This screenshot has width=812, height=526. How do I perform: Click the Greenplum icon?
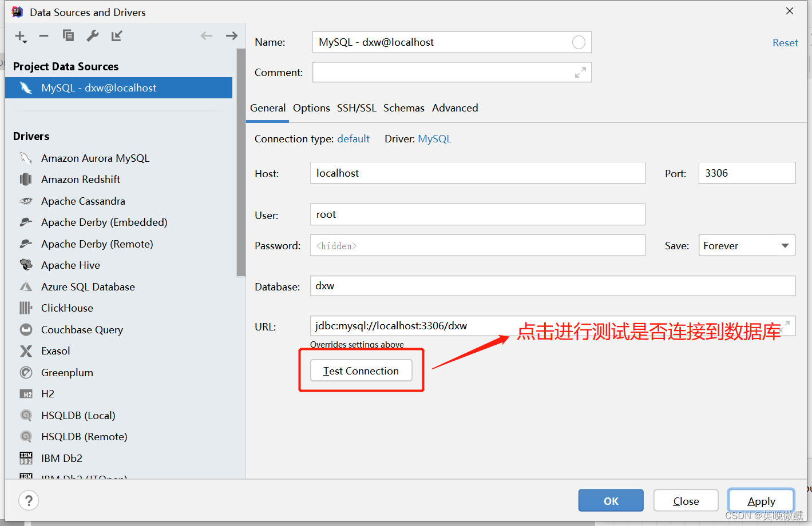pos(26,373)
